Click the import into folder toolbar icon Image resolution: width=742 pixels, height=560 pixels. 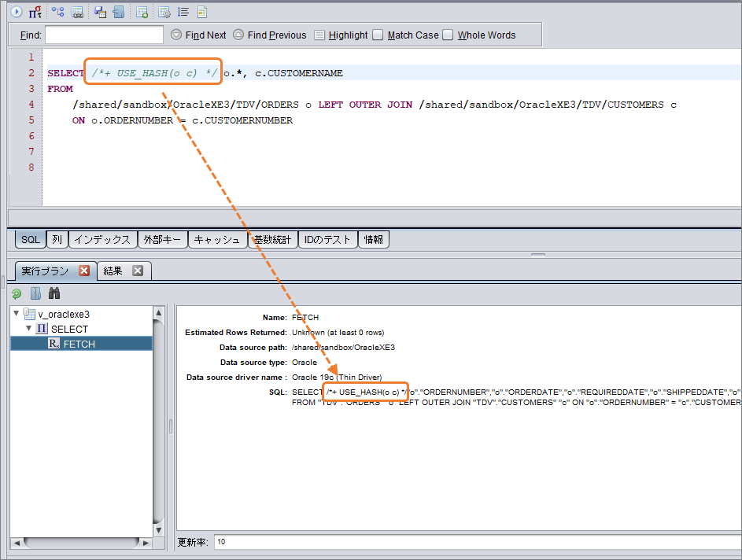119,12
